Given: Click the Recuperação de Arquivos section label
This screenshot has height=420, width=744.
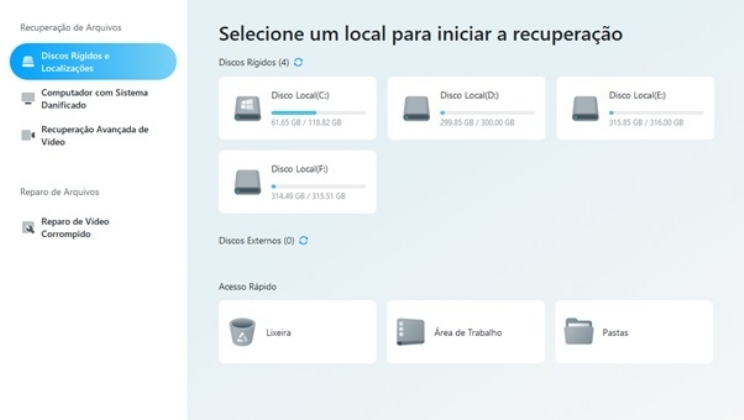Looking at the screenshot, I should tap(71, 28).
